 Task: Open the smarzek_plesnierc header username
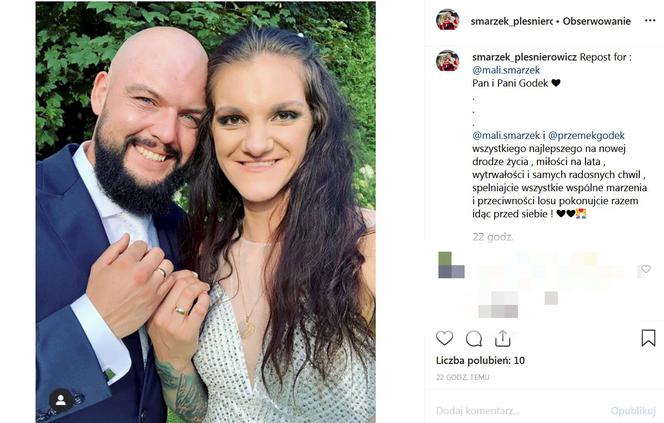pyautogui.click(x=512, y=21)
